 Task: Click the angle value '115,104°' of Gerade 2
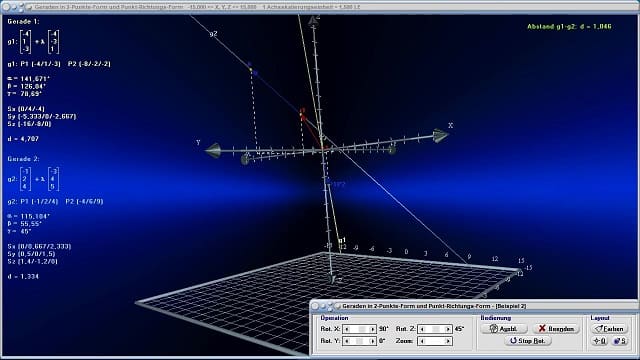[35, 216]
